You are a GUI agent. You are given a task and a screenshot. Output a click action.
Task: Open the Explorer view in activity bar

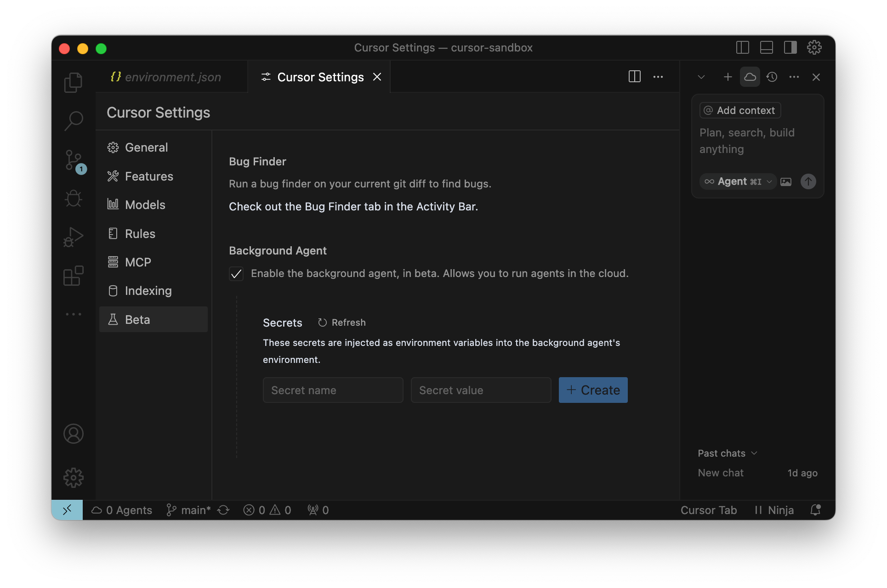point(73,83)
